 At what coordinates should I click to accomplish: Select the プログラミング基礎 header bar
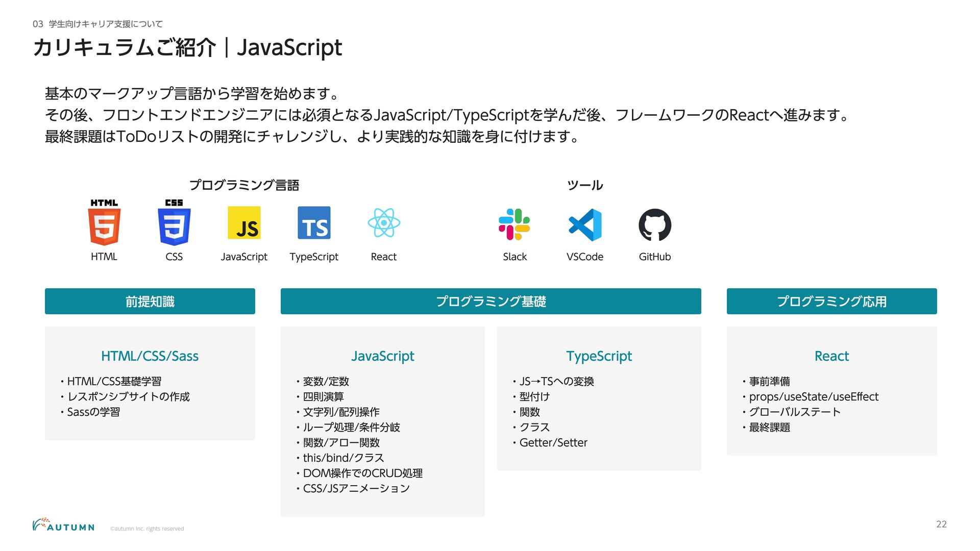(491, 302)
